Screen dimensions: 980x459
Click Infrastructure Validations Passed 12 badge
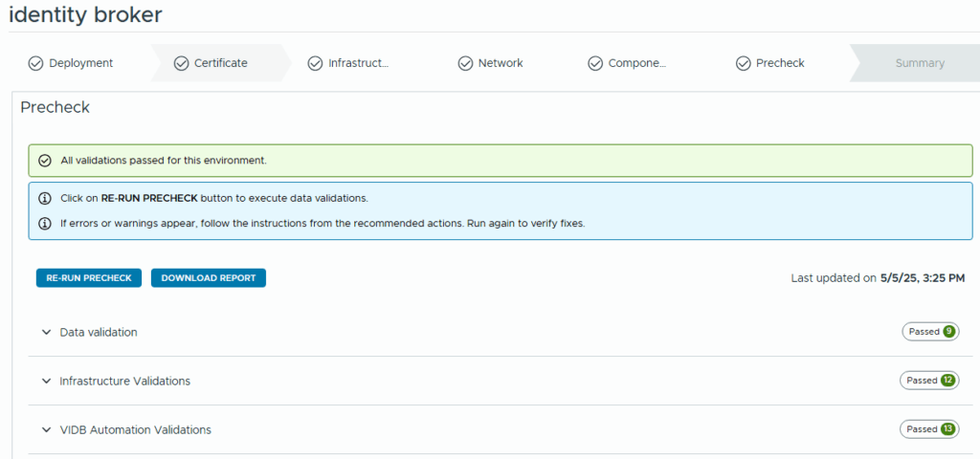(928, 381)
